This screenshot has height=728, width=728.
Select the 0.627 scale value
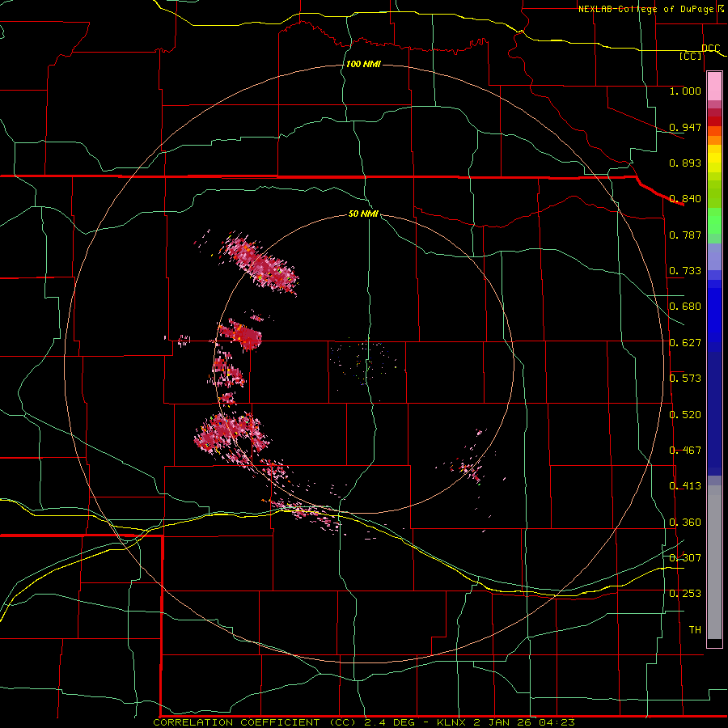685,343
